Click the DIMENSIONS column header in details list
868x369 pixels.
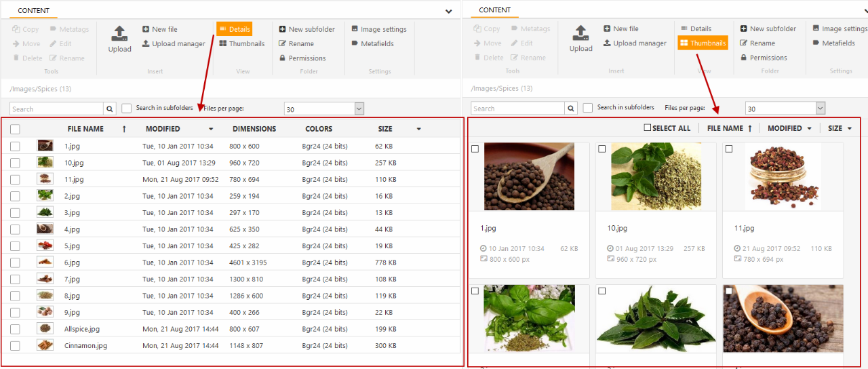[254, 129]
